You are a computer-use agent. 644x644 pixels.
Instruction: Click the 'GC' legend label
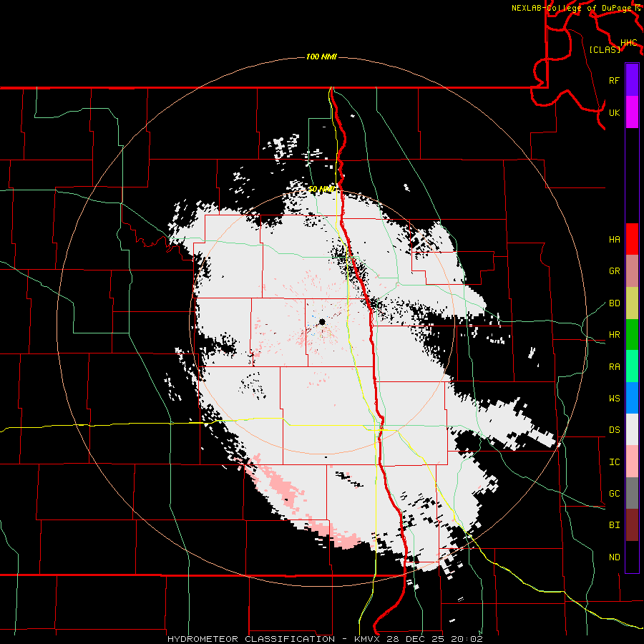(615, 494)
